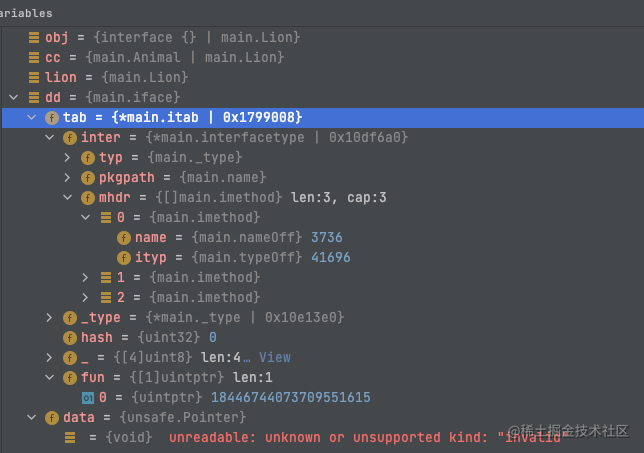Collapse the mhdr slice node
Screen dimensions: 644x453
(x=68, y=198)
